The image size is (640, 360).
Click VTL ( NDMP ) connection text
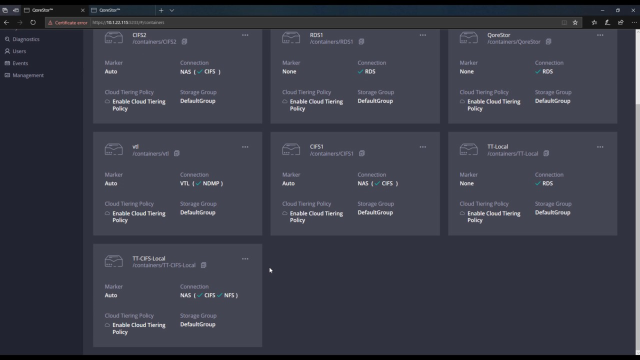202,183
